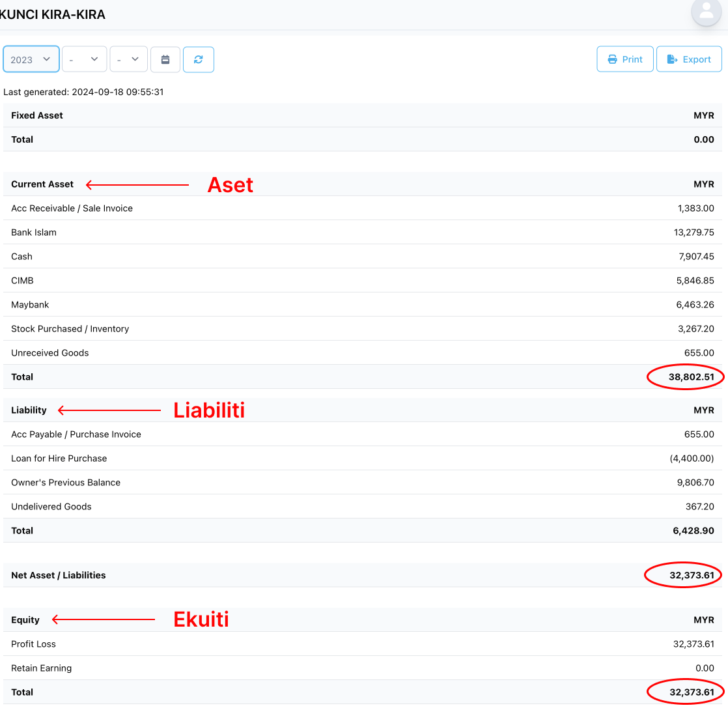Select the Profit Loss row label
The height and width of the screenshot is (710, 728).
(33, 644)
